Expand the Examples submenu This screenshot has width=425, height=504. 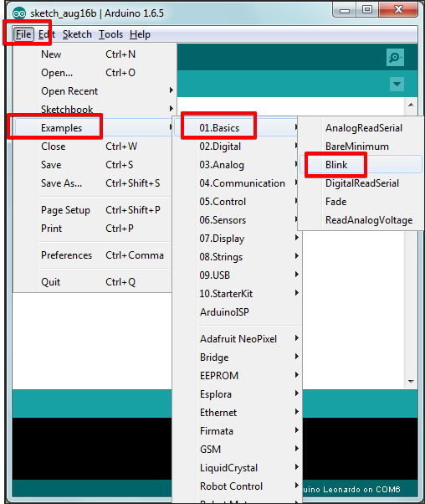pos(94,127)
